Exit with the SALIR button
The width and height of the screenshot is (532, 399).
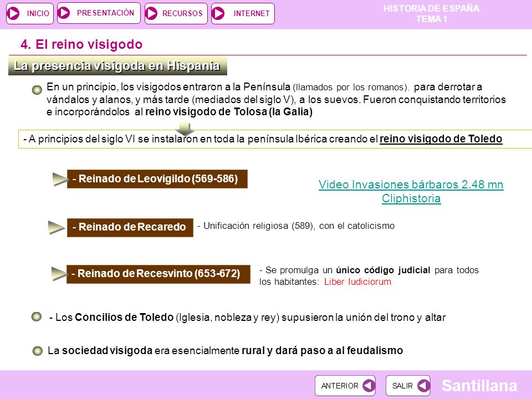pos(408,386)
